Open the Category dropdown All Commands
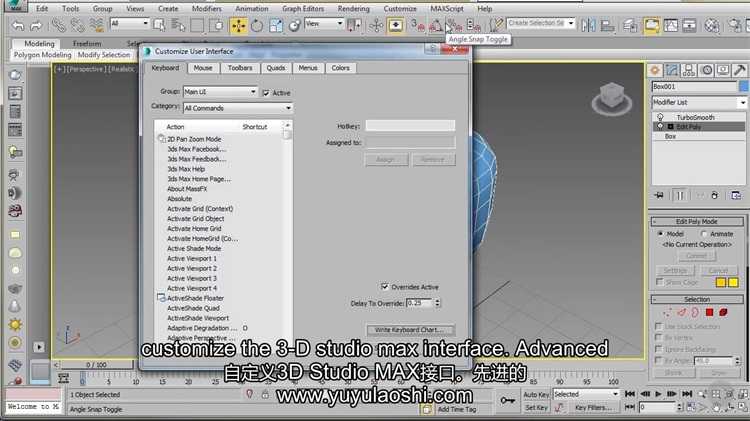Viewport: 750px width, 421px height. 238,108
